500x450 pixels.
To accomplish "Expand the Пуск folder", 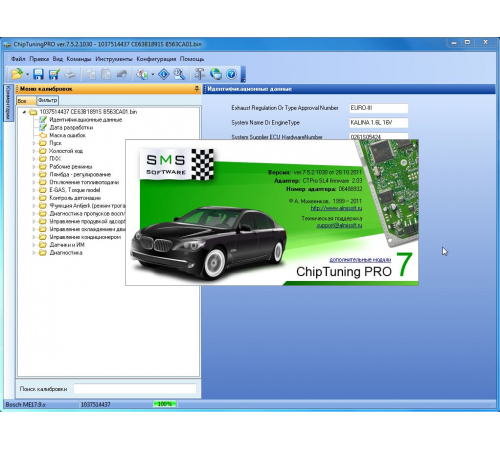I will click(34, 143).
